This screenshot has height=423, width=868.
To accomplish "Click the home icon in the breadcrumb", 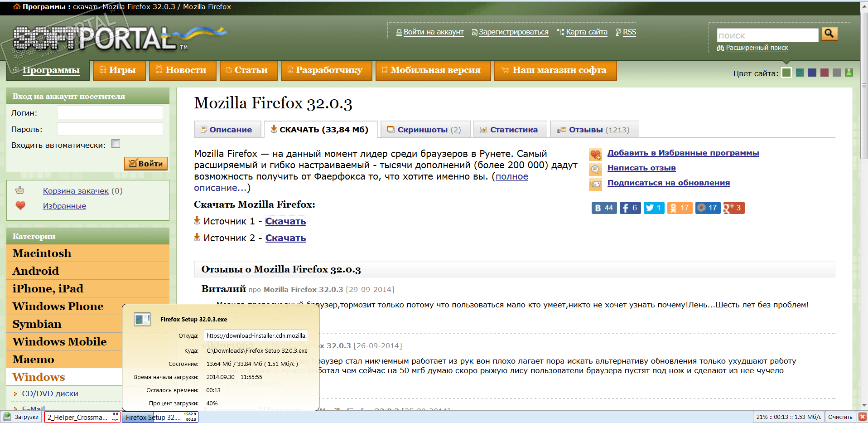I will (x=17, y=7).
